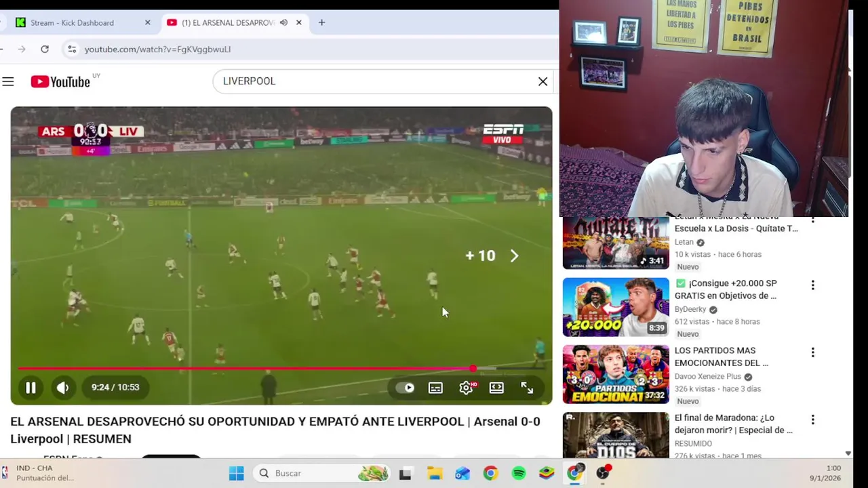Click the main video title text
This screenshot has height=488, width=868.
pyautogui.click(x=275, y=430)
